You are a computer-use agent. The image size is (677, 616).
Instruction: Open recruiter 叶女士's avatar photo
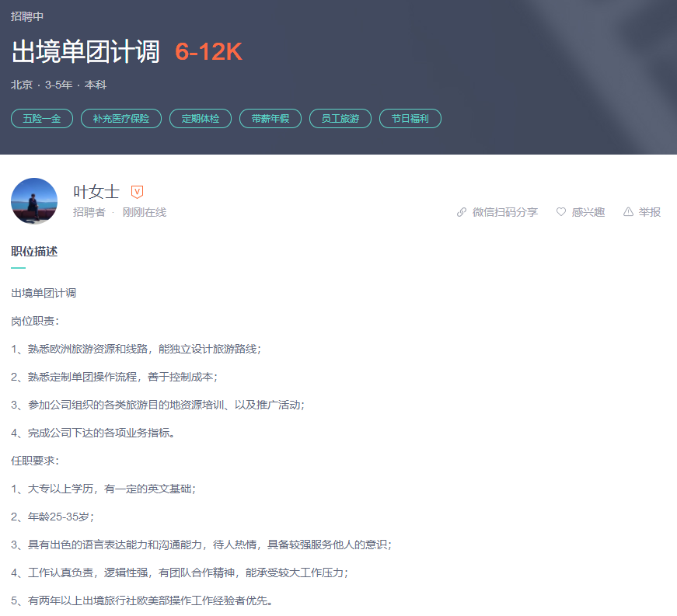pos(34,201)
